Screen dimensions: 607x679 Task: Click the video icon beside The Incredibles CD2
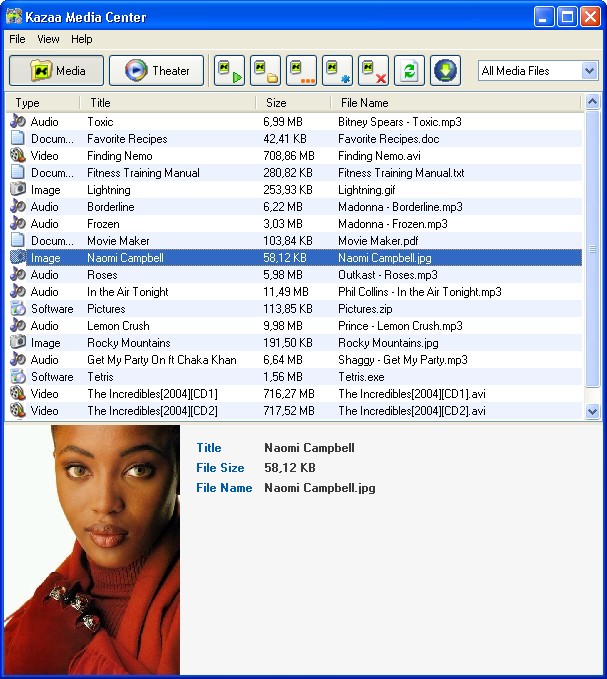coord(18,411)
